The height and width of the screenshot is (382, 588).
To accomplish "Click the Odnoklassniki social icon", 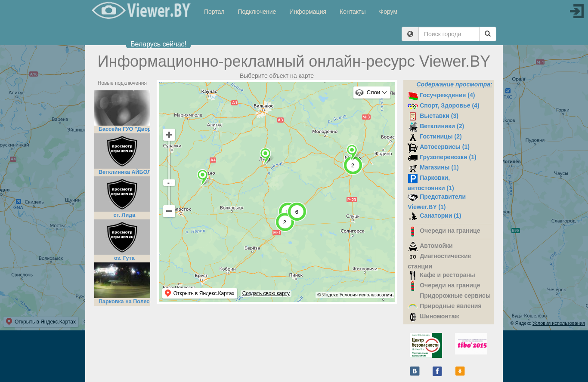I will (460, 371).
